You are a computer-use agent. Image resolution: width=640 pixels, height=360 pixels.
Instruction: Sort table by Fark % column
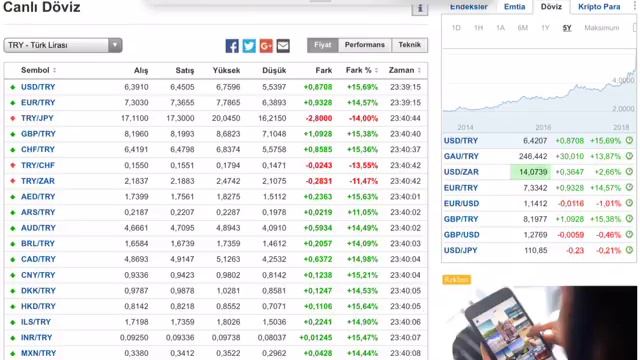click(x=362, y=70)
